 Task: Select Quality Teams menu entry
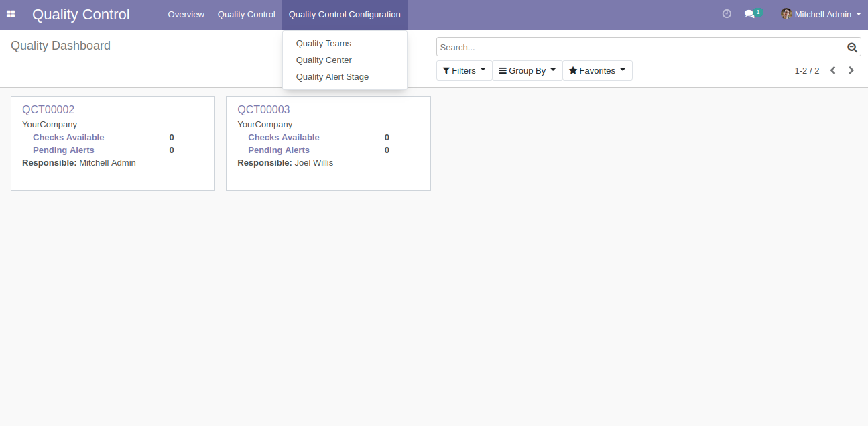click(324, 44)
